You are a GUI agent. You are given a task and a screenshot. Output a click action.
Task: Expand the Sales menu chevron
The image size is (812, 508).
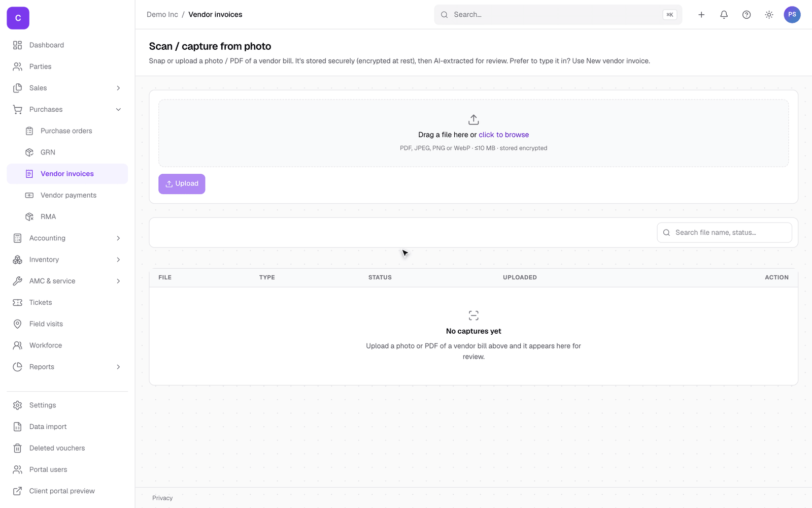[x=118, y=88]
